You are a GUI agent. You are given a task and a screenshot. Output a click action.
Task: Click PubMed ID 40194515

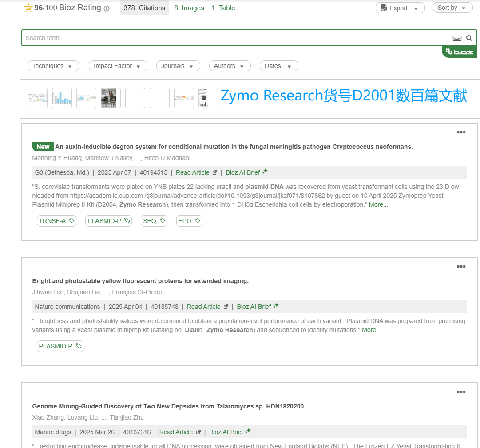(153, 172)
